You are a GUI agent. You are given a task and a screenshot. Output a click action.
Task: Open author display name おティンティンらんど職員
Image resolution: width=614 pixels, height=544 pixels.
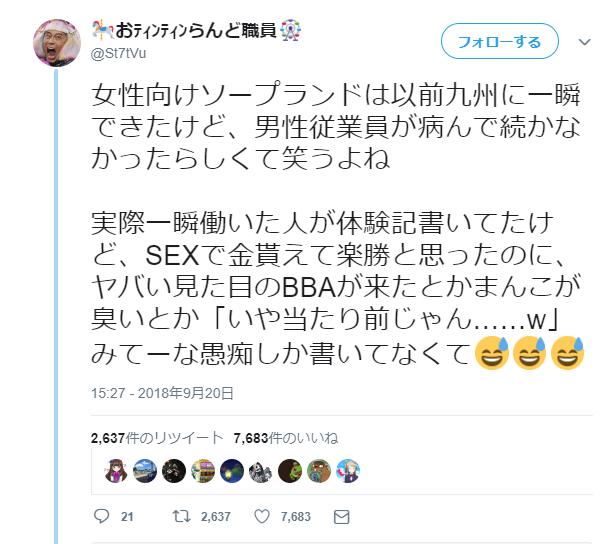(196, 31)
